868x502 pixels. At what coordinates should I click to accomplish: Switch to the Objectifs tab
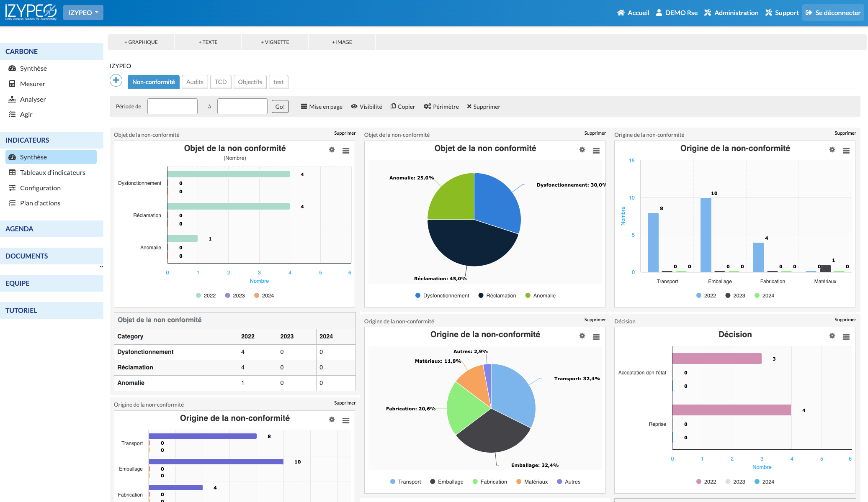250,82
